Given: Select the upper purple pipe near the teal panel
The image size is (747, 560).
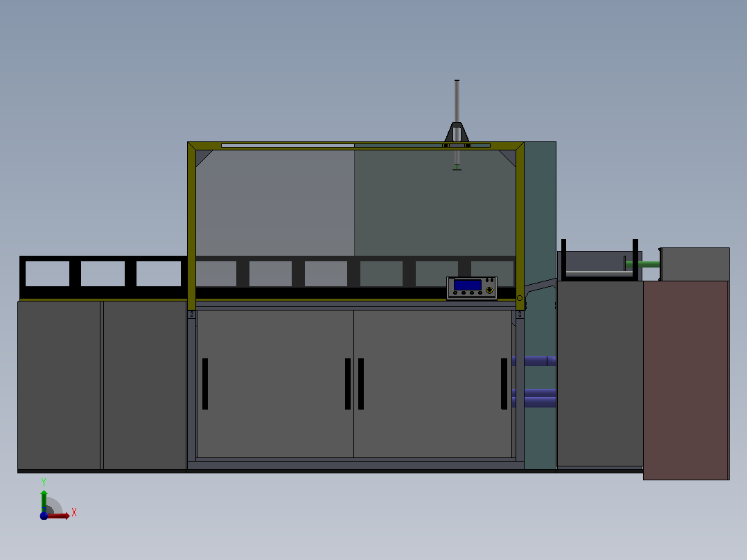Looking at the screenshot, I should [534, 361].
